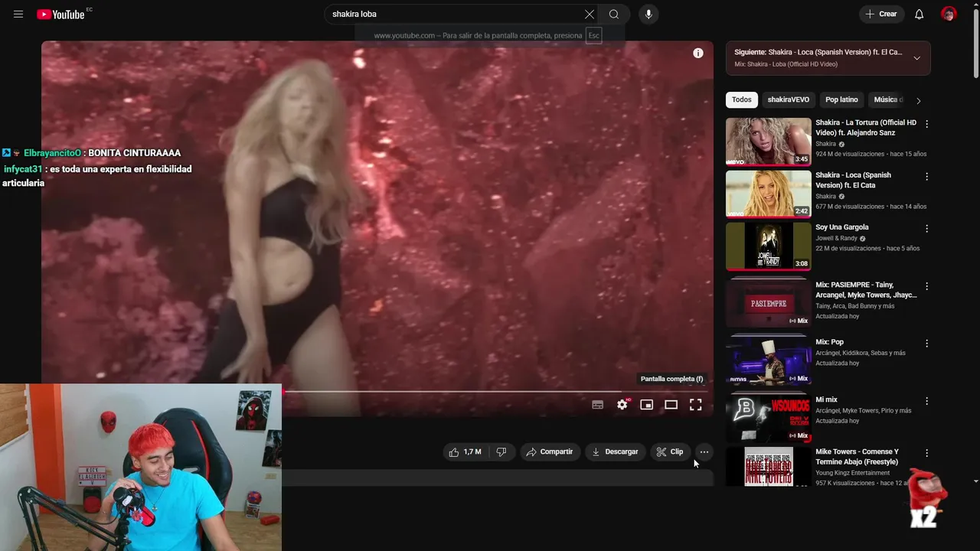Open options menu for Loca video

(926, 176)
